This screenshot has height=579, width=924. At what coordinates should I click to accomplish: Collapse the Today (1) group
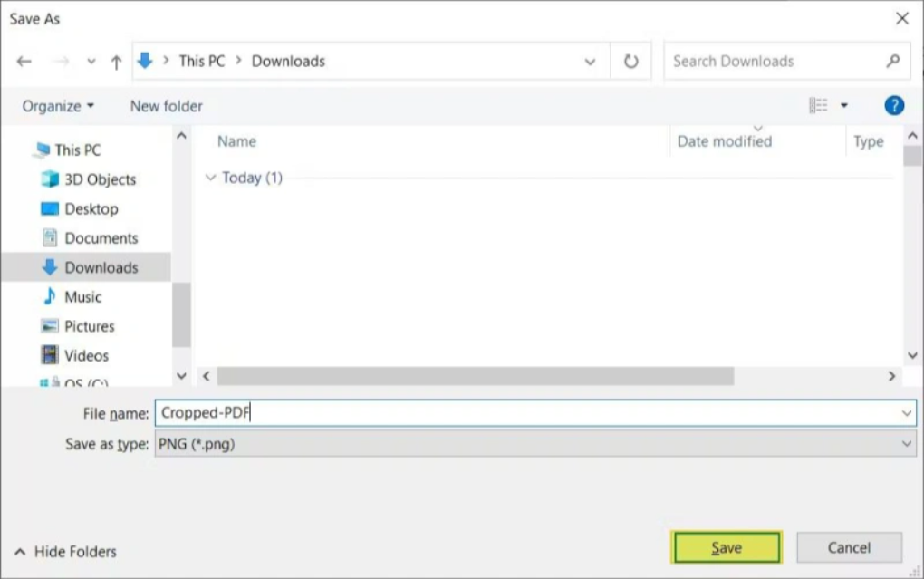click(211, 178)
